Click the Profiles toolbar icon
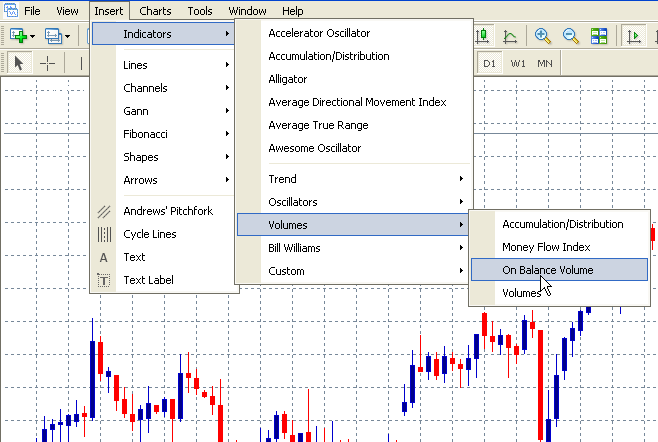The image size is (658, 442). [x=54, y=36]
